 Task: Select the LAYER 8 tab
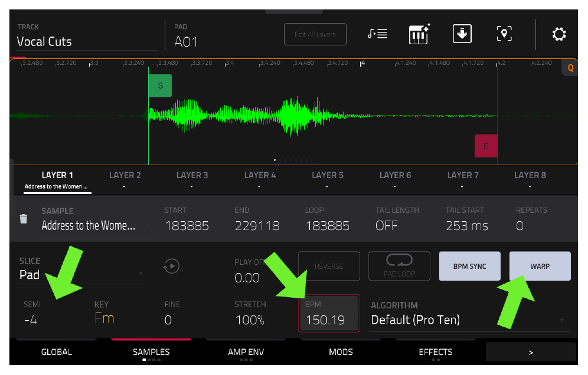coord(530,180)
